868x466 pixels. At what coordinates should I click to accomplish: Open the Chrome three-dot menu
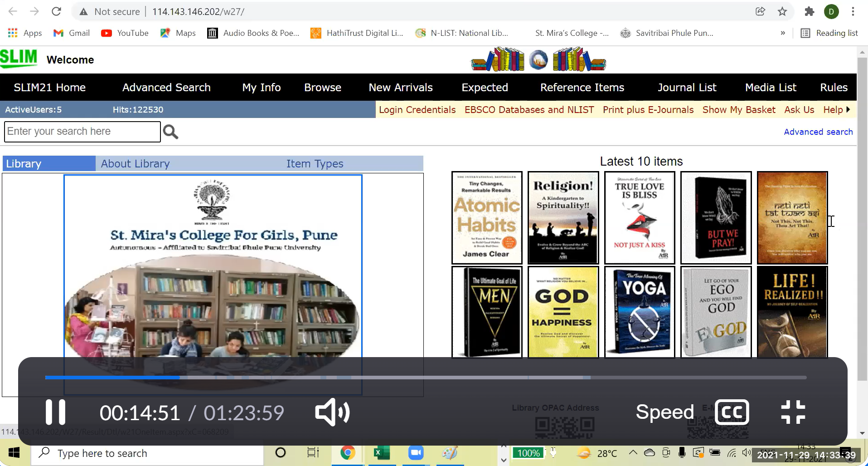click(x=853, y=11)
